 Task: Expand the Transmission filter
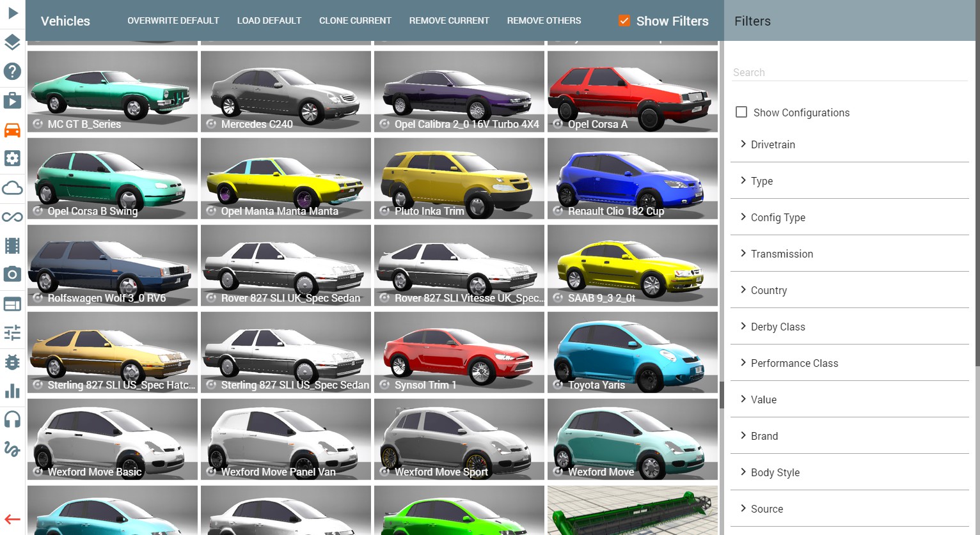pyautogui.click(x=850, y=254)
